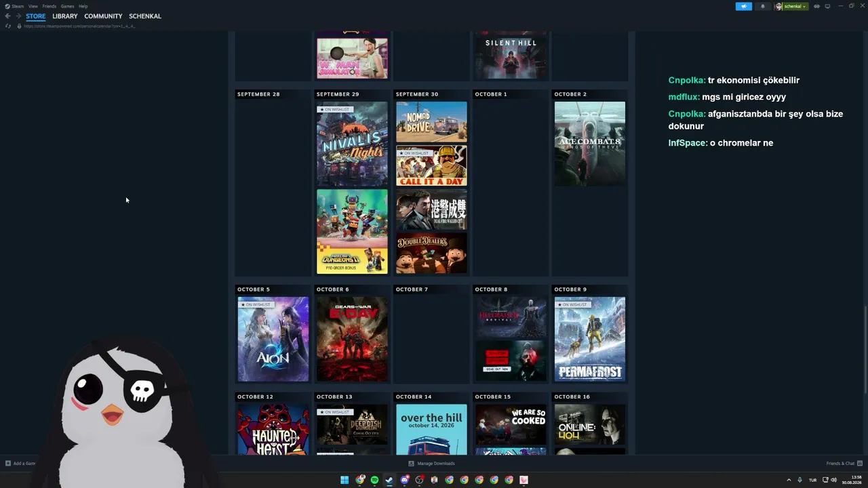Viewport: 868px width, 488px height.
Task: Open the Games menu
Action: point(67,6)
